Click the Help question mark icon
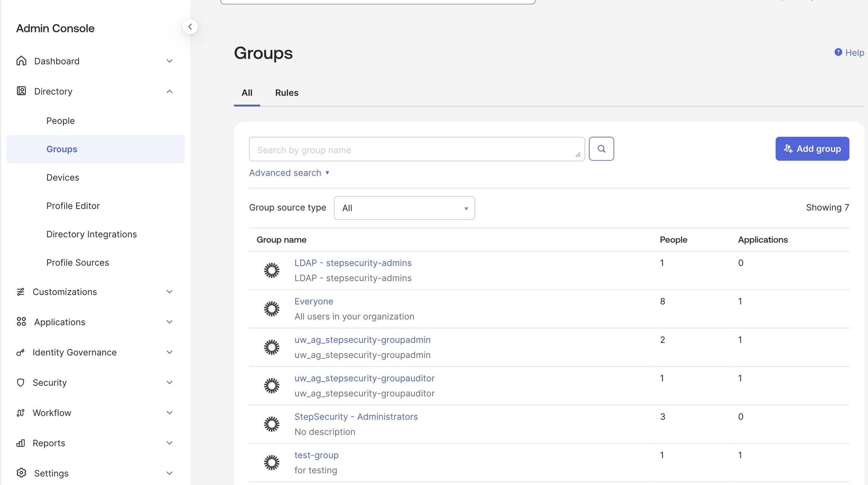Viewport: 868px width, 485px height. (838, 52)
